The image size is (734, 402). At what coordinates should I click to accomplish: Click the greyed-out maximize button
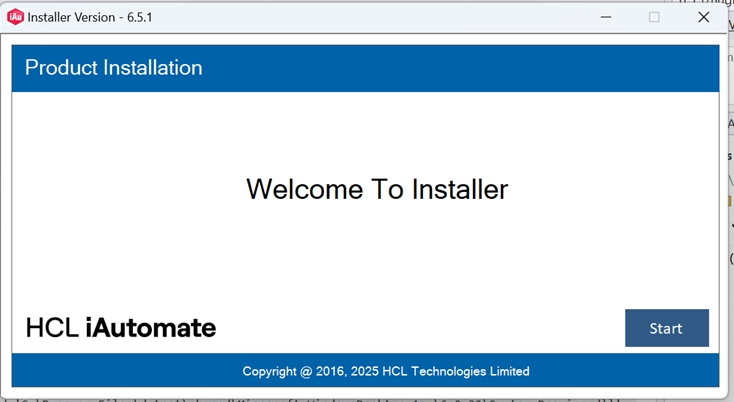tap(654, 17)
